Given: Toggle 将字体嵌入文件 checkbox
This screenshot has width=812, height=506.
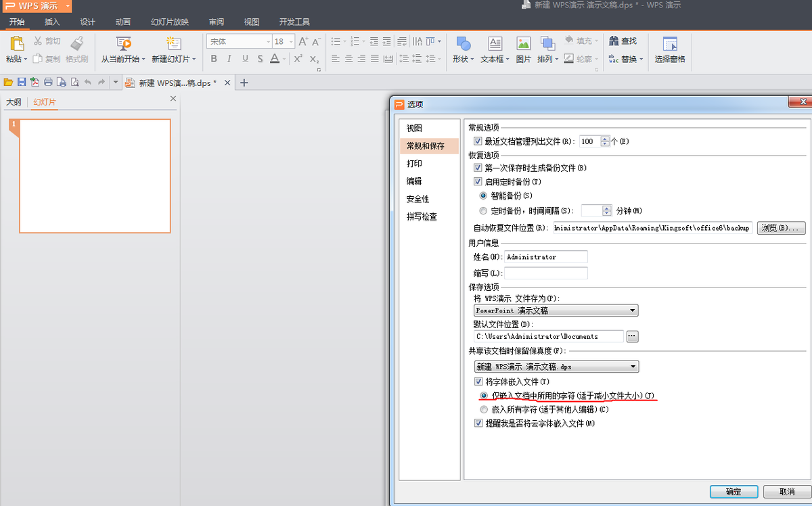Looking at the screenshot, I should pyautogui.click(x=478, y=382).
